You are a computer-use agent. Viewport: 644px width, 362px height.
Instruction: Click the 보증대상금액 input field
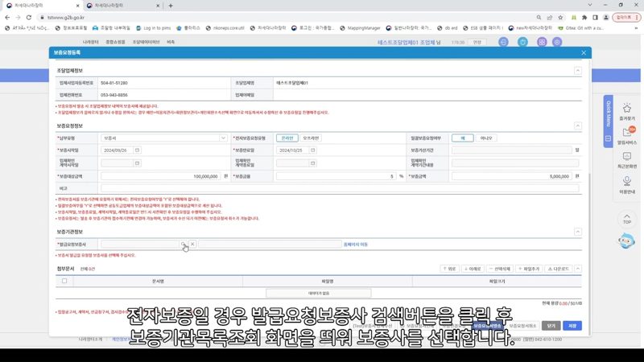click(x=160, y=176)
